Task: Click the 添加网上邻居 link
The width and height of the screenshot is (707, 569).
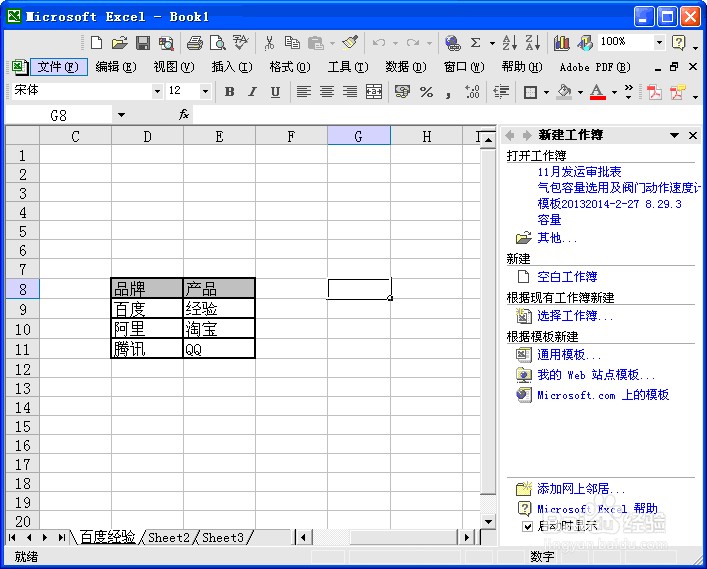Action: pyautogui.click(x=581, y=488)
